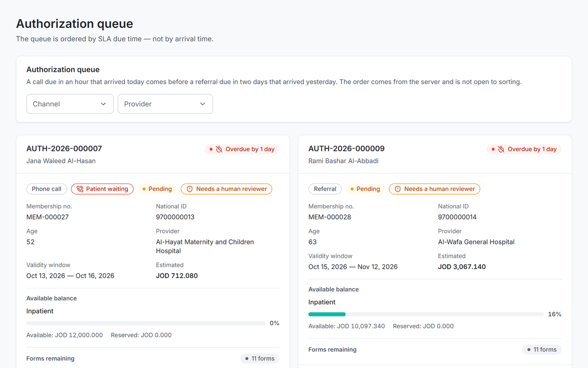
Task: Click validity window Oct 13 — Oct 16, 2026
Action: (70, 276)
